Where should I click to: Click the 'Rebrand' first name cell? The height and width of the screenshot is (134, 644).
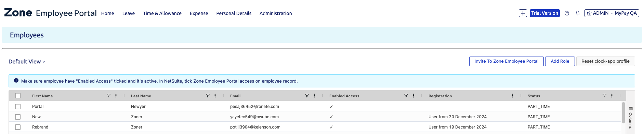[40, 127]
